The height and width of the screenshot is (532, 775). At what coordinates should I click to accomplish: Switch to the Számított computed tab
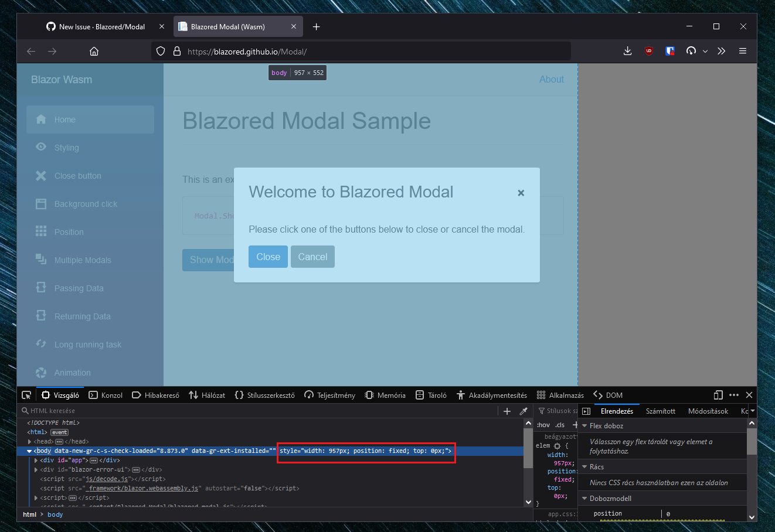pos(661,411)
